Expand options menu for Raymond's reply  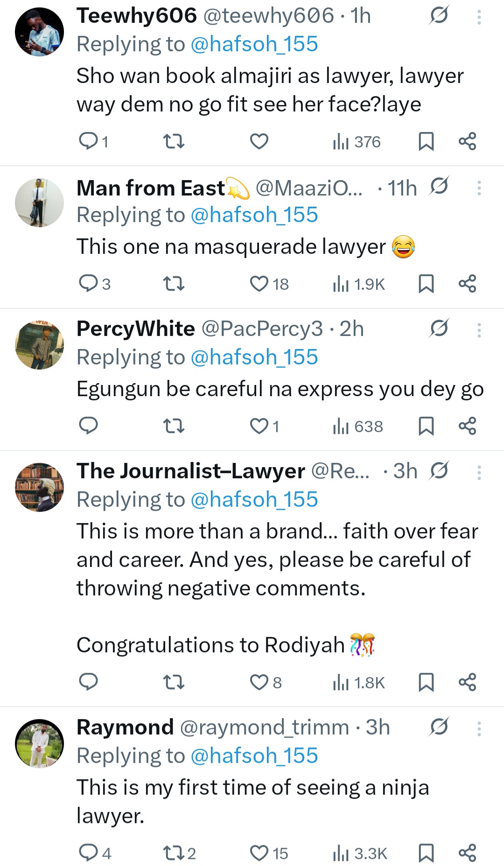[x=479, y=728]
